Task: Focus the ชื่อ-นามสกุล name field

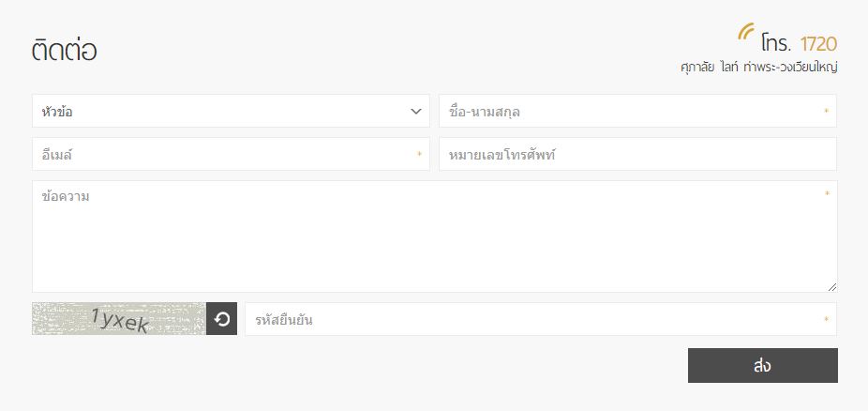Action: (628, 112)
